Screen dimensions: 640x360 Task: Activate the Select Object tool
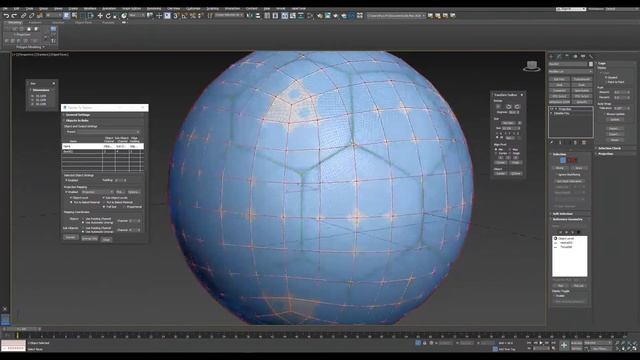pos(66,16)
